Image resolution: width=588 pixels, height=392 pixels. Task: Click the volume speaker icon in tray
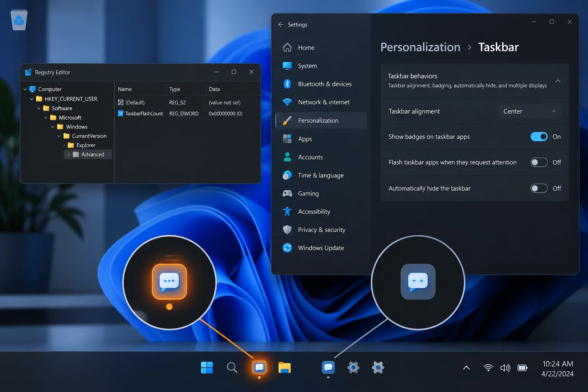(x=505, y=368)
